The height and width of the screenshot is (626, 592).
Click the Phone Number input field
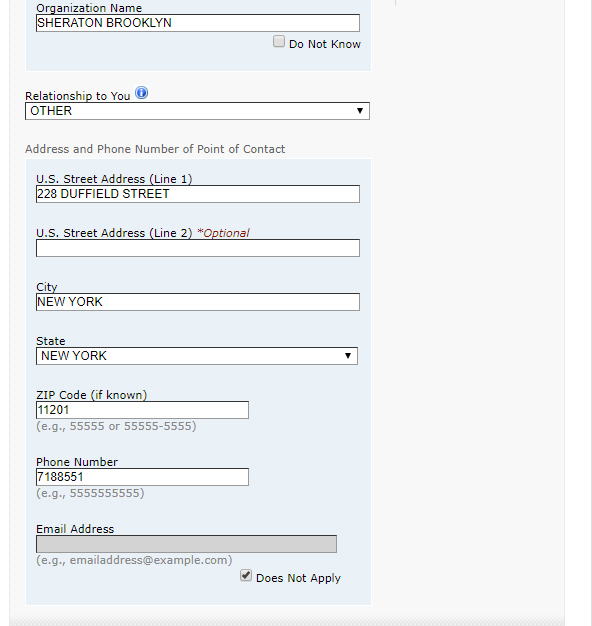pos(142,477)
